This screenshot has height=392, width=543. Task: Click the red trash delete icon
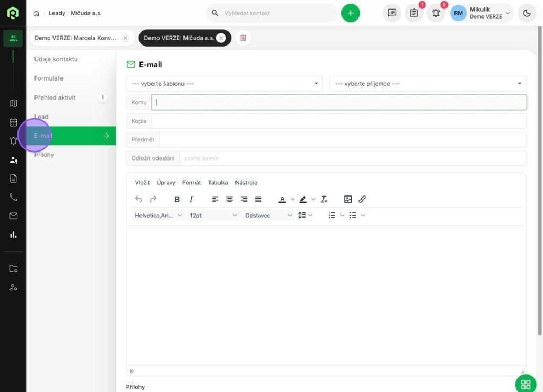click(x=243, y=38)
